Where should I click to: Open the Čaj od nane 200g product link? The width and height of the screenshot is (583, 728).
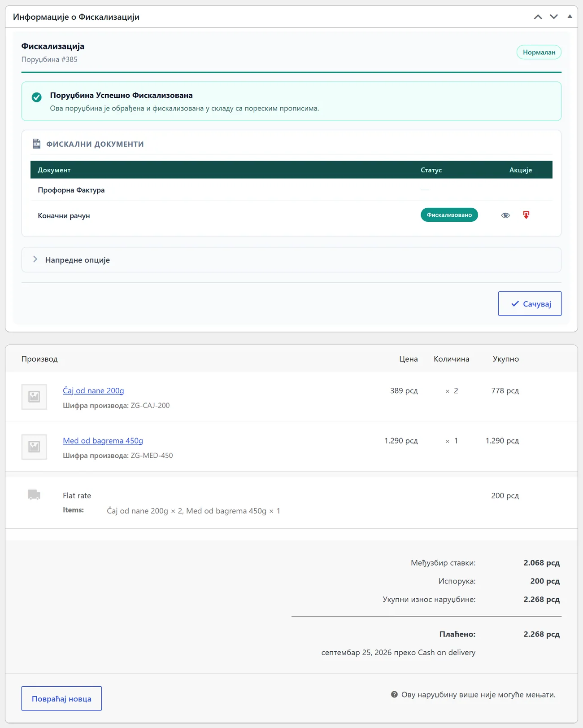(93, 390)
